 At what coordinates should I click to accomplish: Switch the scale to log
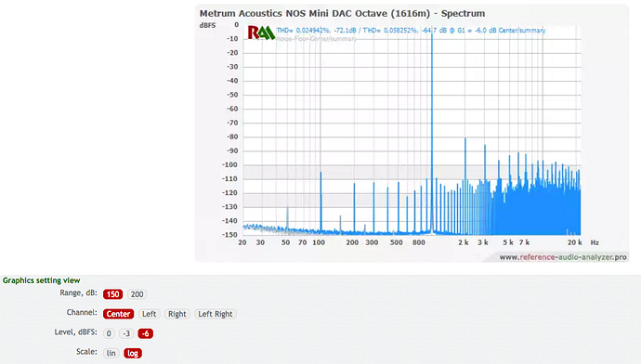(133, 353)
